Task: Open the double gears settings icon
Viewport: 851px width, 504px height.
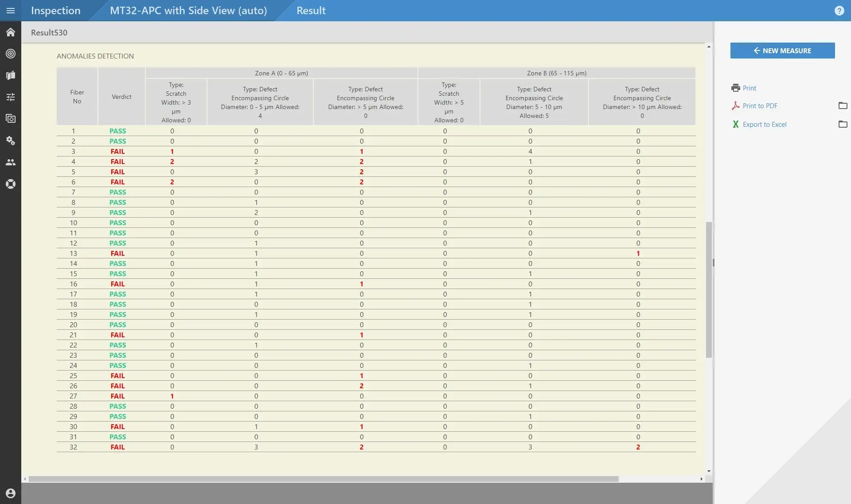Action: [x=11, y=141]
